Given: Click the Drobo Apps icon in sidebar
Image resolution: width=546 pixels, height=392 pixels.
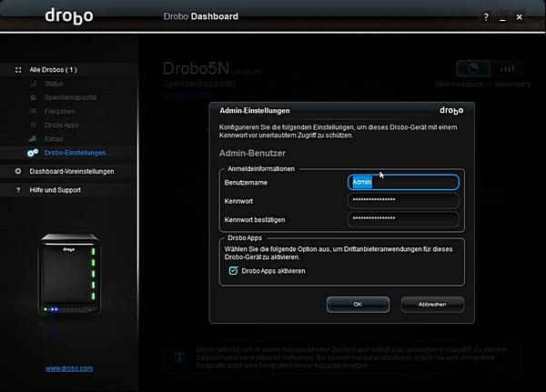Looking at the screenshot, I should (33, 125).
